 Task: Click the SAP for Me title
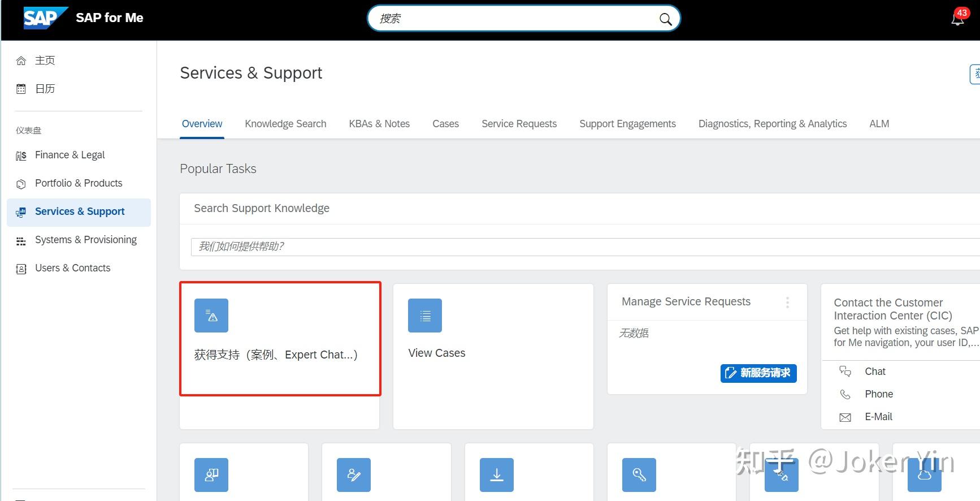(110, 18)
